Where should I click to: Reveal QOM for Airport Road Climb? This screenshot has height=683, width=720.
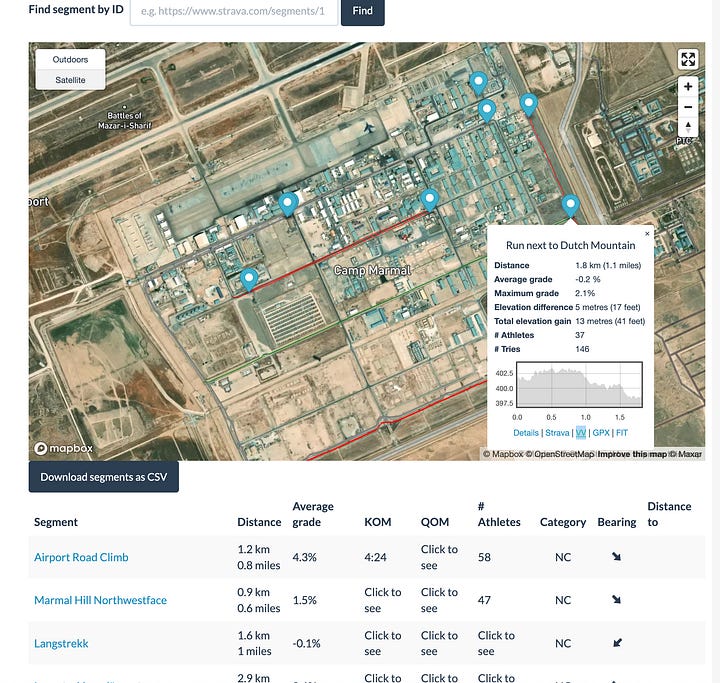pyautogui.click(x=439, y=557)
